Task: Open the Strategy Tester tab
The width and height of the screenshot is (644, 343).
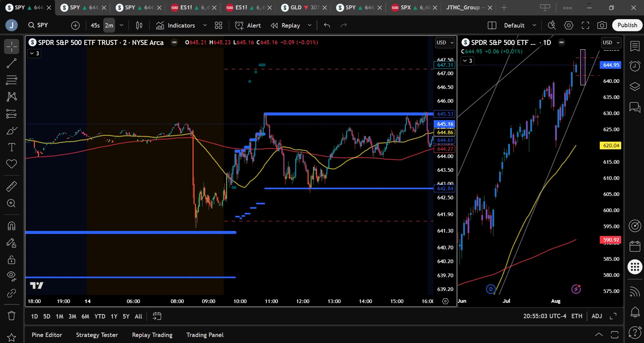Action: coord(97,335)
